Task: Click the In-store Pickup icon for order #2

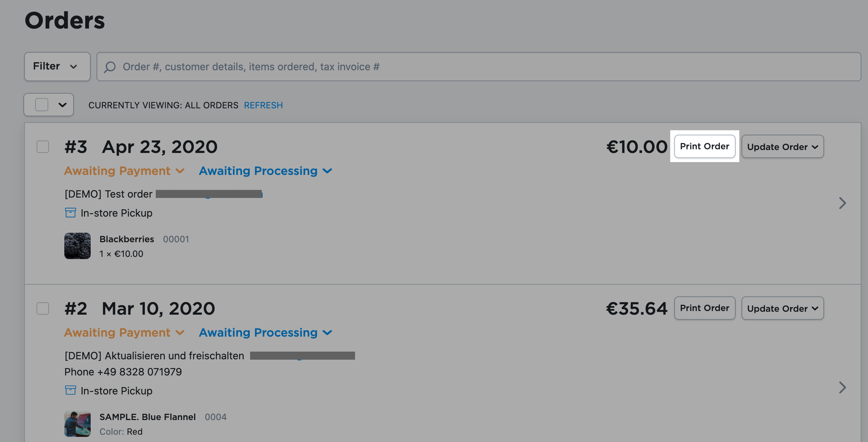Action: [70, 390]
